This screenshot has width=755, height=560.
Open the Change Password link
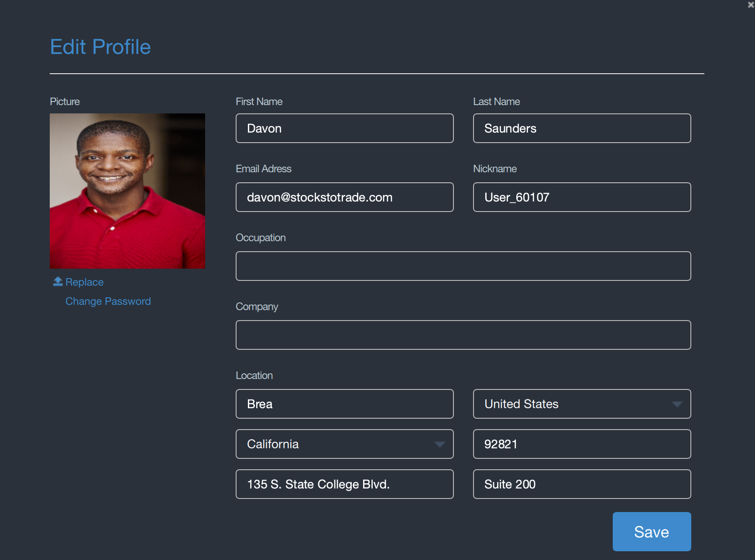click(x=108, y=301)
